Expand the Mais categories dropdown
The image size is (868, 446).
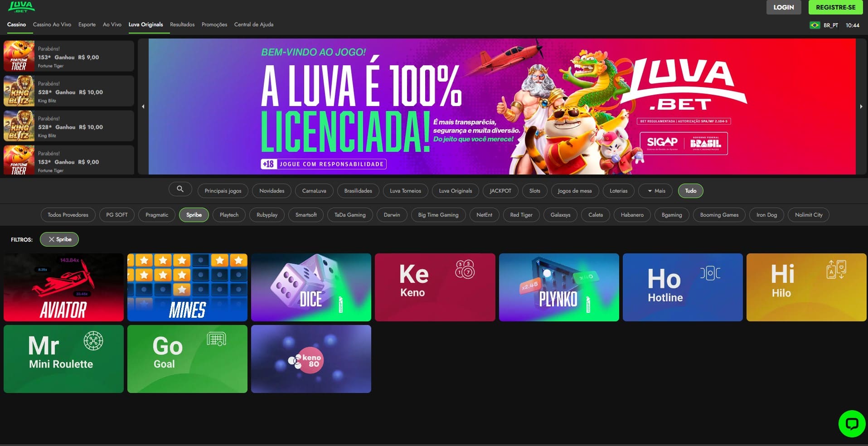(x=656, y=191)
